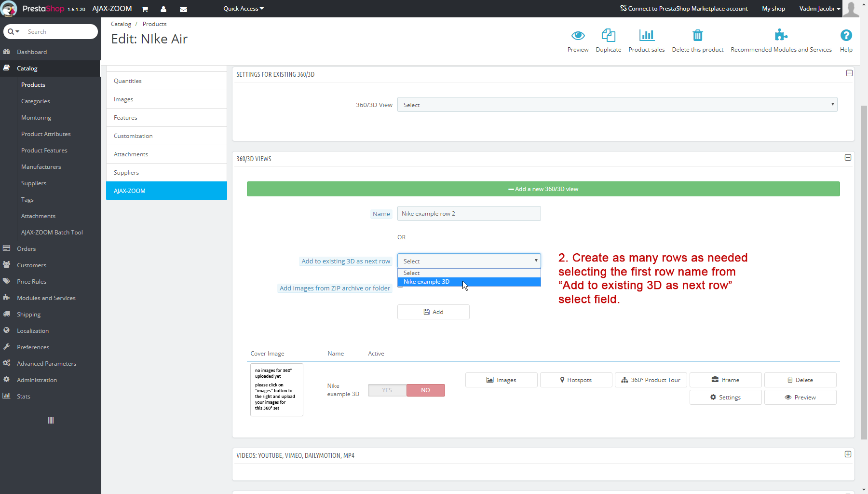The image size is (868, 494).
Task: Open Recommended Modules and Services puzzle icon
Action: click(x=781, y=35)
